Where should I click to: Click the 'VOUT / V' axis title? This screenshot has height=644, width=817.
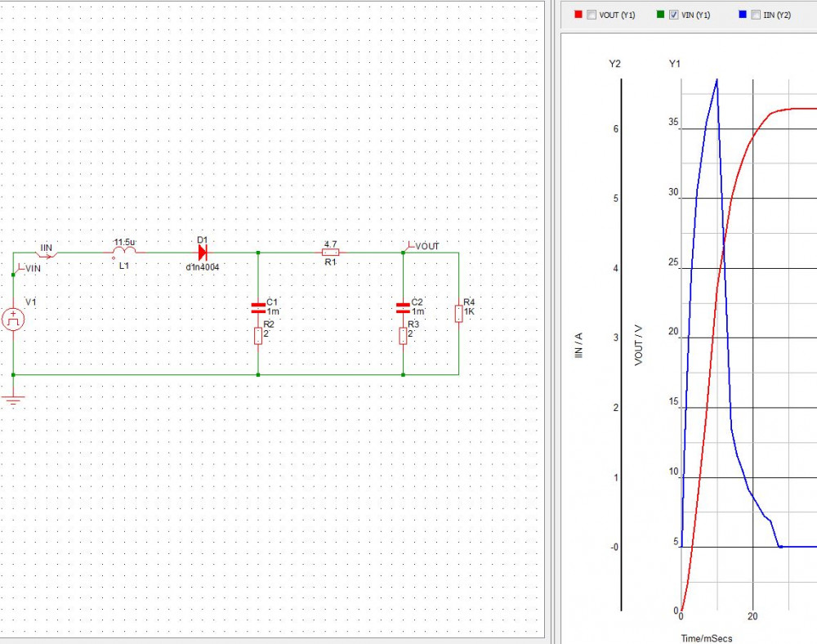click(639, 346)
